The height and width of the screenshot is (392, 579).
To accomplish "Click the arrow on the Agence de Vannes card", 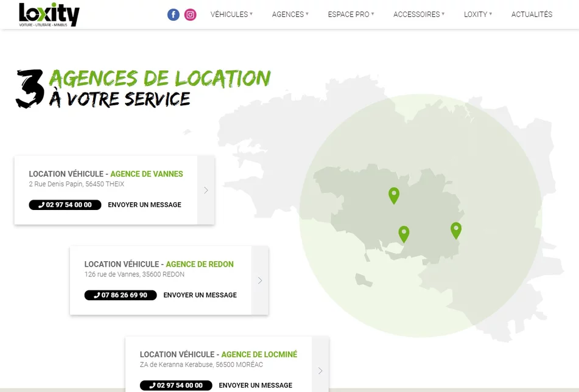I will pyautogui.click(x=206, y=190).
